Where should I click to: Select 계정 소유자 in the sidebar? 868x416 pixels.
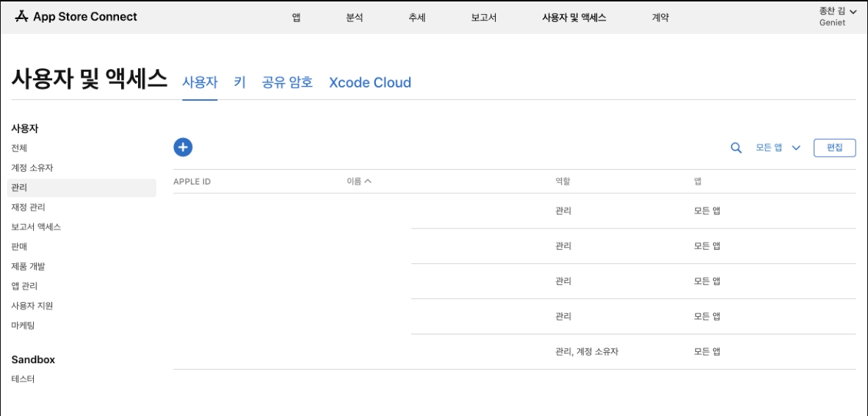click(x=32, y=168)
